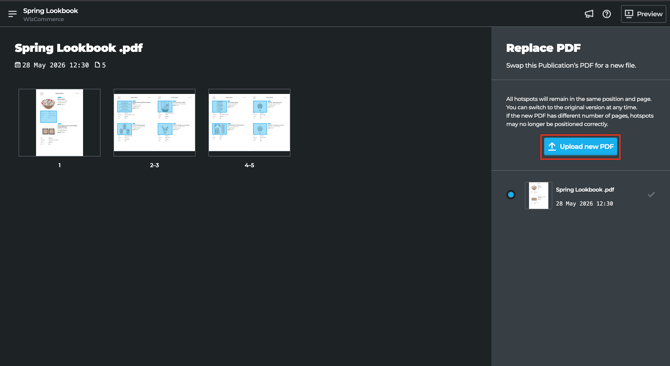Click the PDF version thumbnail in sidebar

538,196
